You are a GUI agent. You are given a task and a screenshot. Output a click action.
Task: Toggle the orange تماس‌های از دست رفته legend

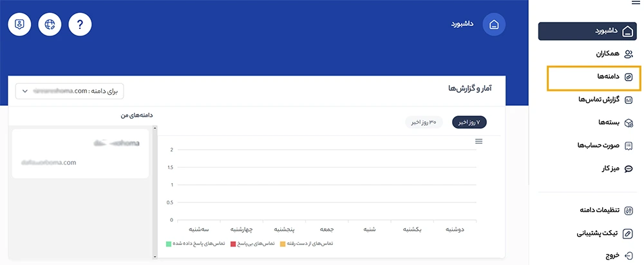click(x=307, y=244)
